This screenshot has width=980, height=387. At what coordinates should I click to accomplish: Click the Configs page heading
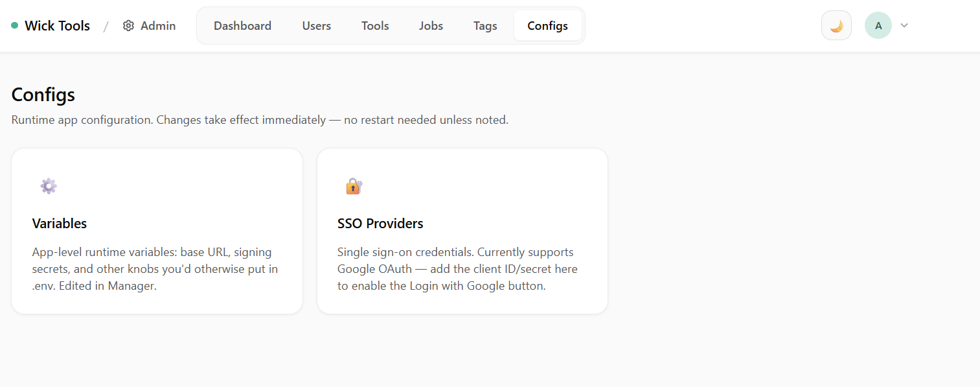tap(43, 95)
